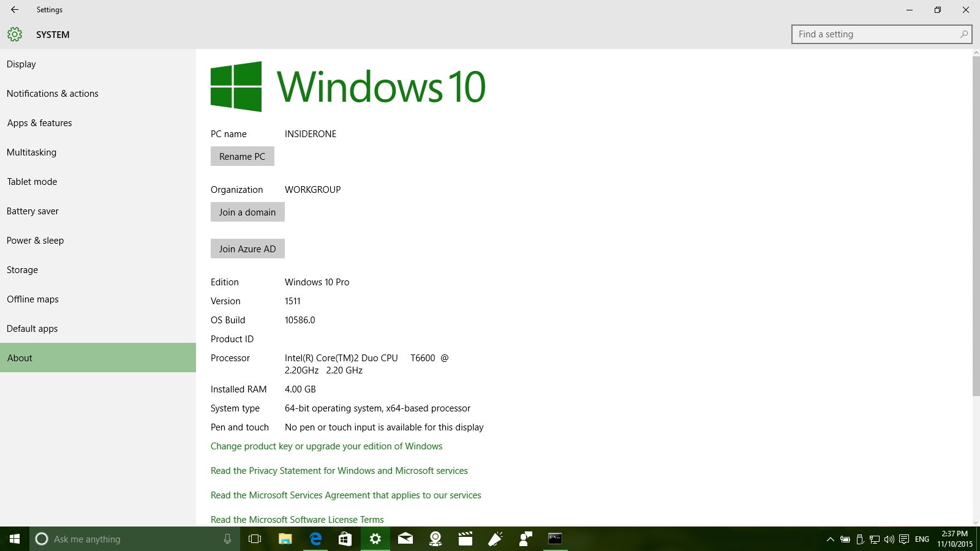Click the System gear icon in header

[15, 34]
